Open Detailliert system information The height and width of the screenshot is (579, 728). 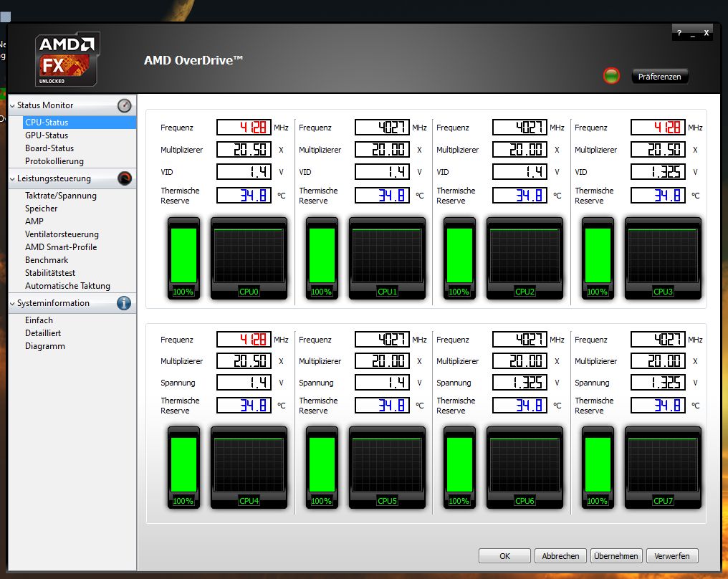point(43,333)
